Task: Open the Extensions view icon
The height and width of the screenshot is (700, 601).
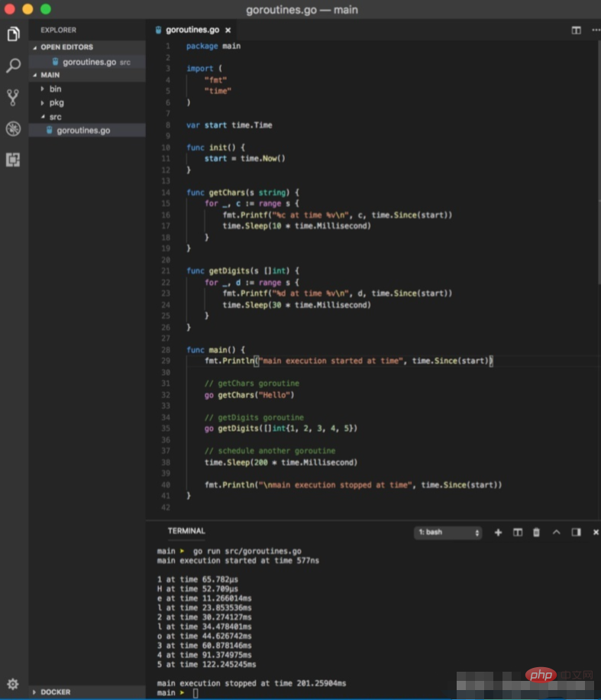Action: tap(13, 160)
